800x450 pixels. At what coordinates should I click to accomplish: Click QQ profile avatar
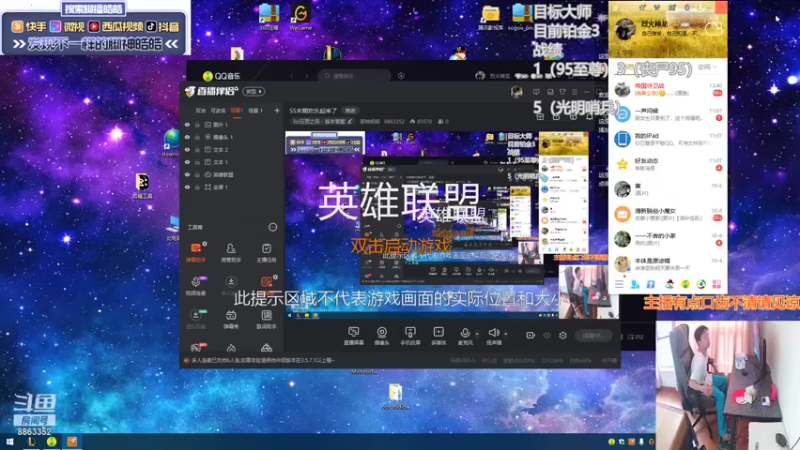pyautogui.click(x=624, y=29)
